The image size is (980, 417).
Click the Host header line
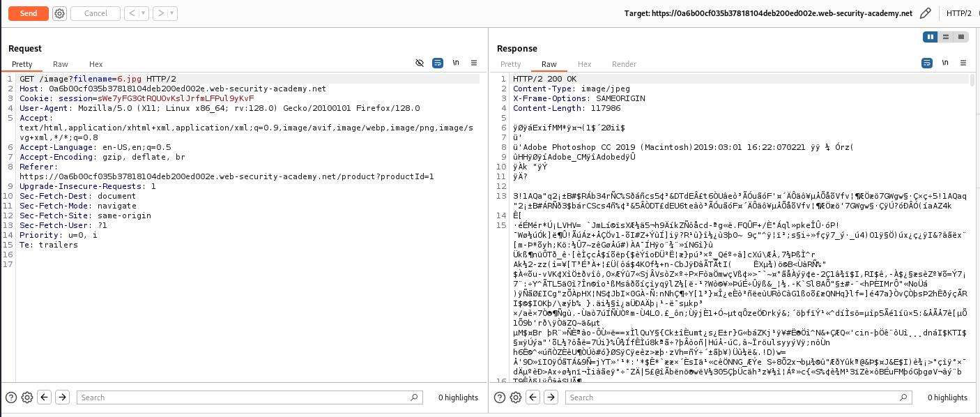click(x=172, y=89)
